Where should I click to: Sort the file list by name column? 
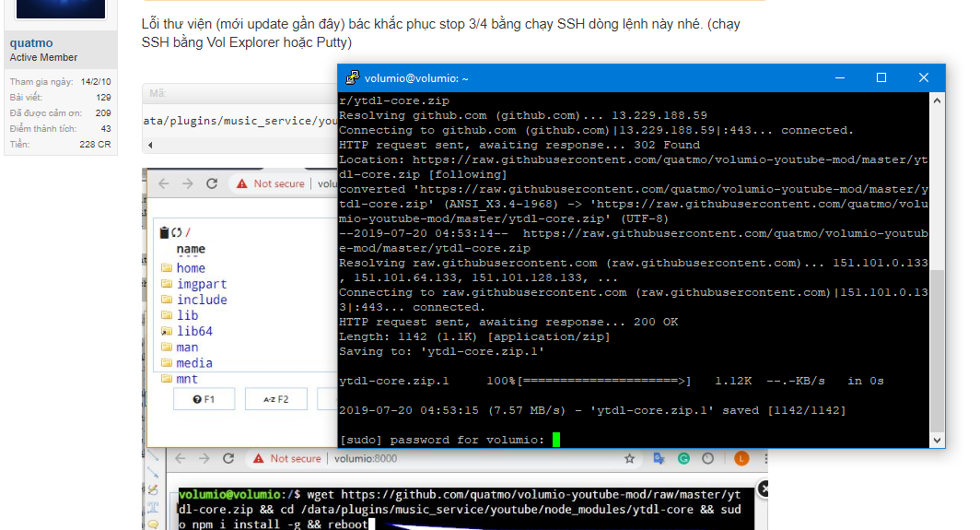pos(191,249)
